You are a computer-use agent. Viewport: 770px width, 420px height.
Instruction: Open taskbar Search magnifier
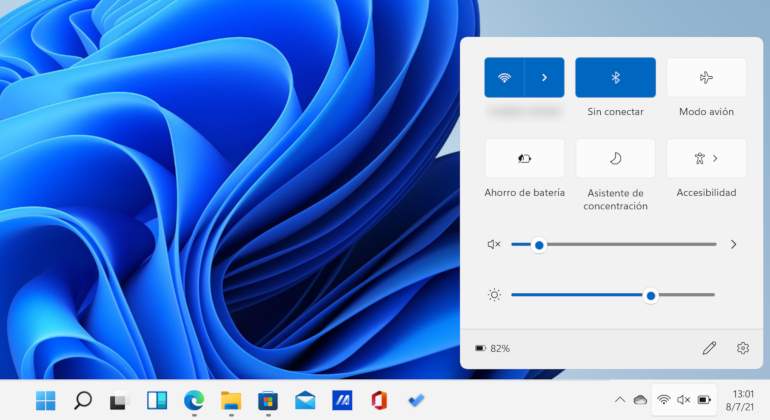pos(82,400)
